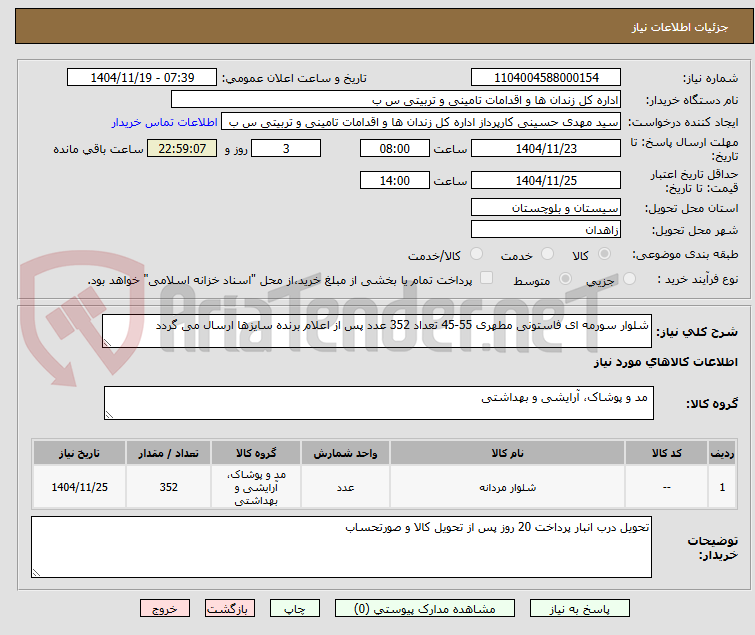Click the response deadline date 1404/11/23
This screenshot has height=635, width=755.
point(546,148)
